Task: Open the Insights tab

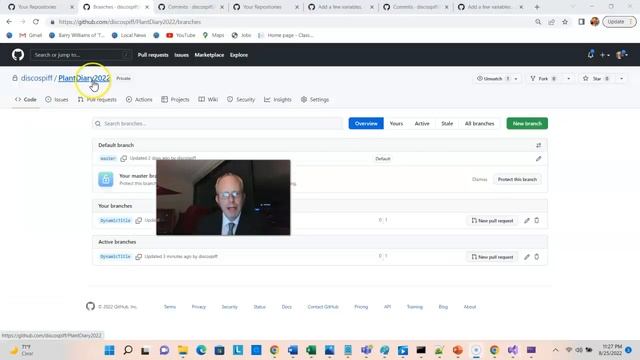Action: tap(278, 100)
